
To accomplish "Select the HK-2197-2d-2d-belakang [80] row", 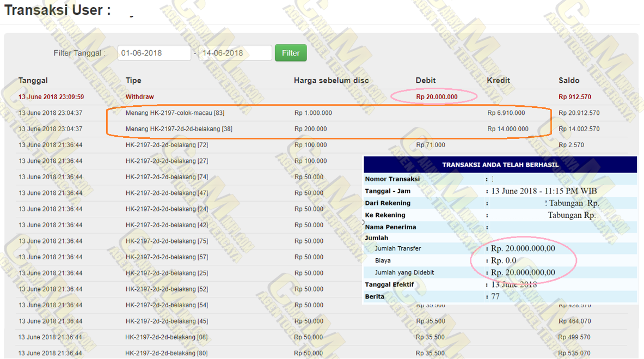I will (x=166, y=353).
